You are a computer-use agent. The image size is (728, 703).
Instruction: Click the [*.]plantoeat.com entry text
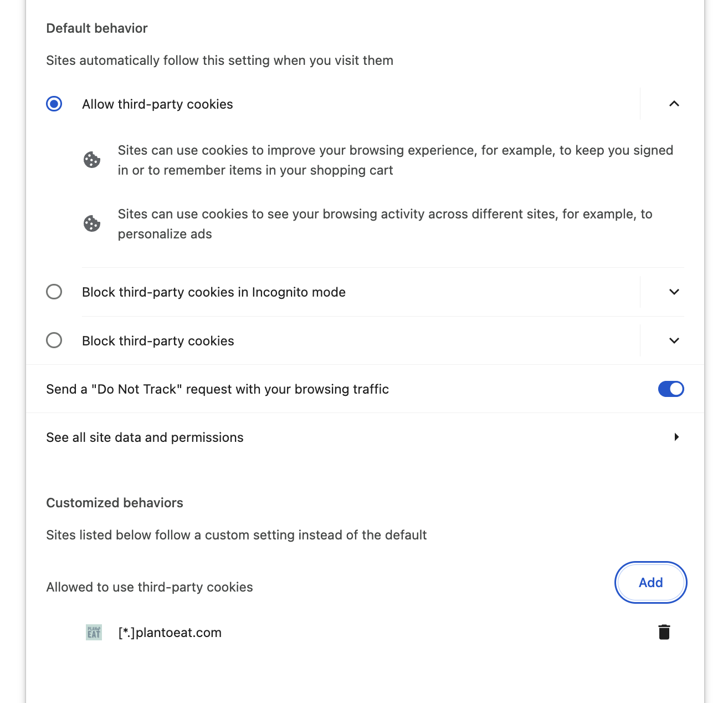coord(170,633)
